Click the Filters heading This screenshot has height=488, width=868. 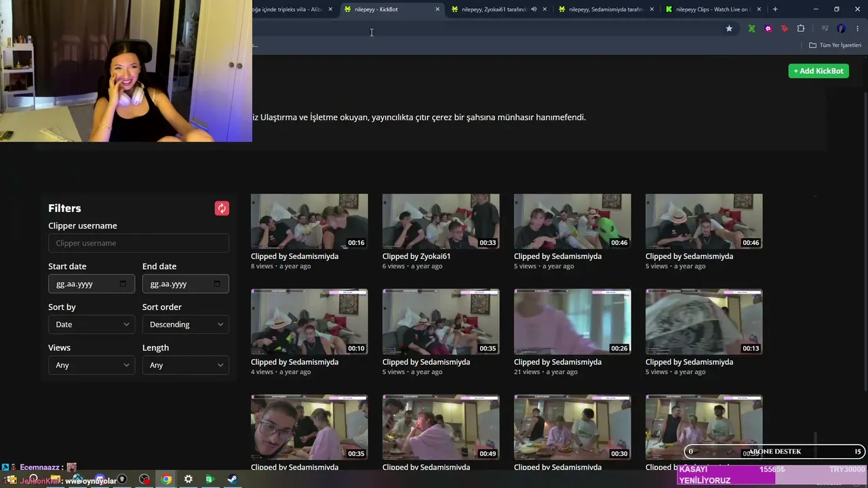tap(64, 208)
